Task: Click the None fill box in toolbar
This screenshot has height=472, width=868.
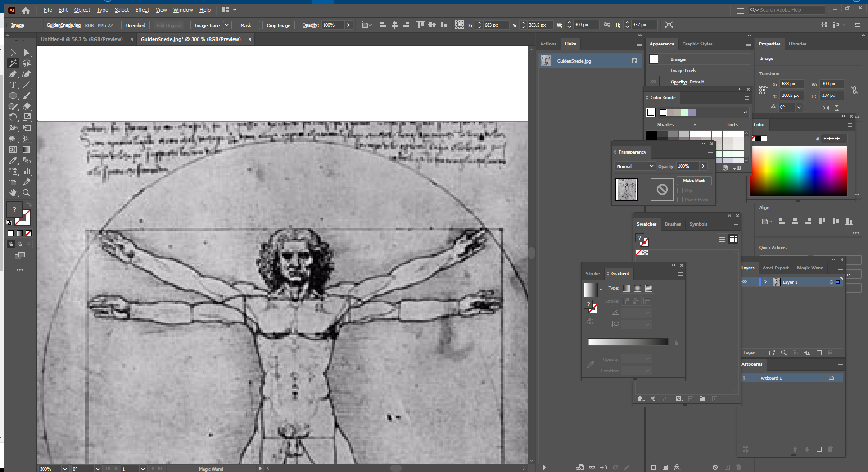Action: 29,233
